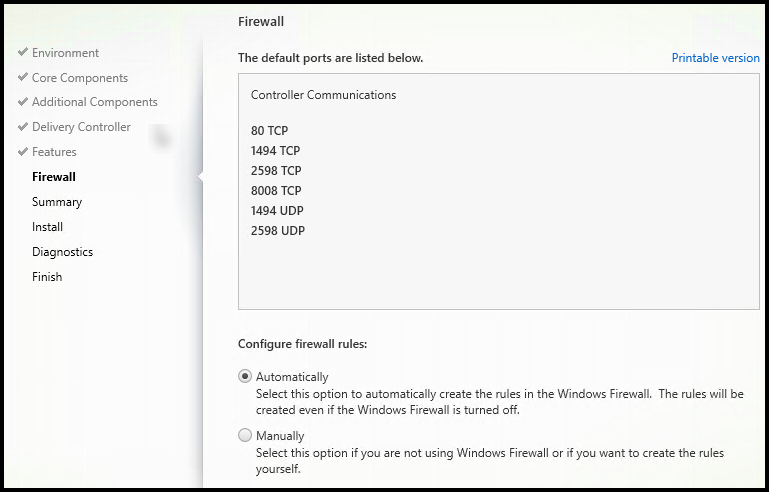
Task: Select the Finish step label
Action: click(47, 277)
